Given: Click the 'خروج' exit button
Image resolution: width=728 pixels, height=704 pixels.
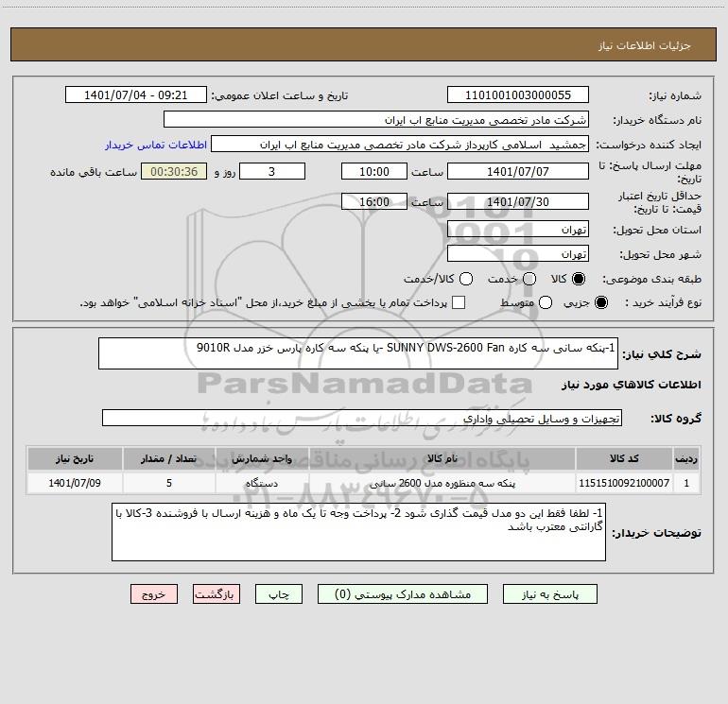Looking at the screenshot, I should click(154, 594).
